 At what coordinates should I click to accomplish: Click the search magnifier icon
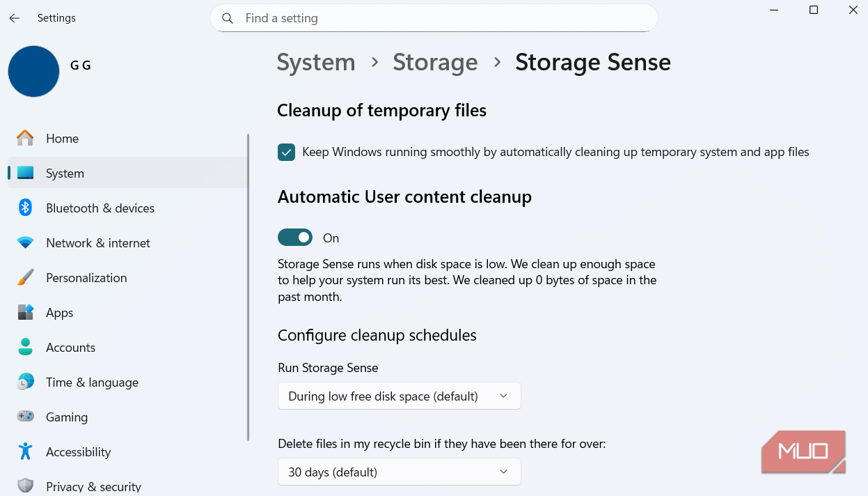228,18
